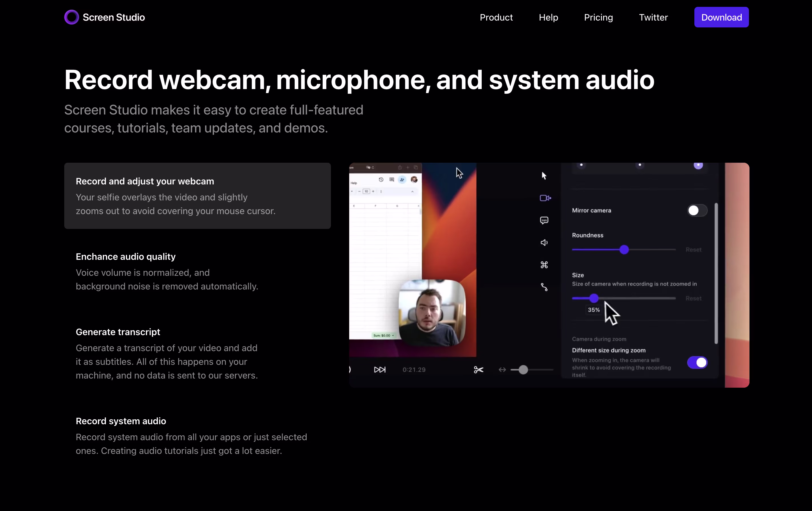Screen dimensions: 812x511
Task: Open the captions speech-bubble icon
Action: [x=544, y=220]
